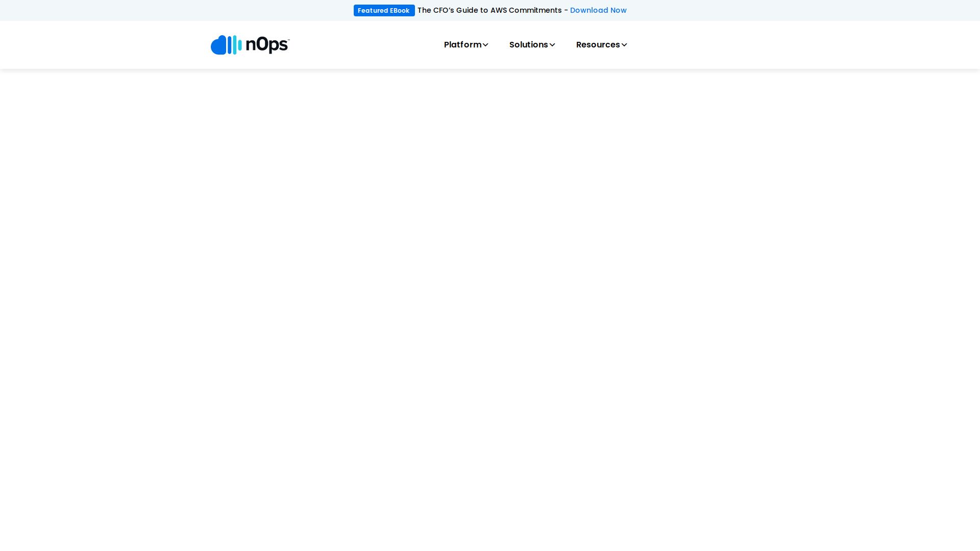Click the cyan bars of the nOps logo
Viewport: 980px width, 551px height.
click(x=236, y=45)
